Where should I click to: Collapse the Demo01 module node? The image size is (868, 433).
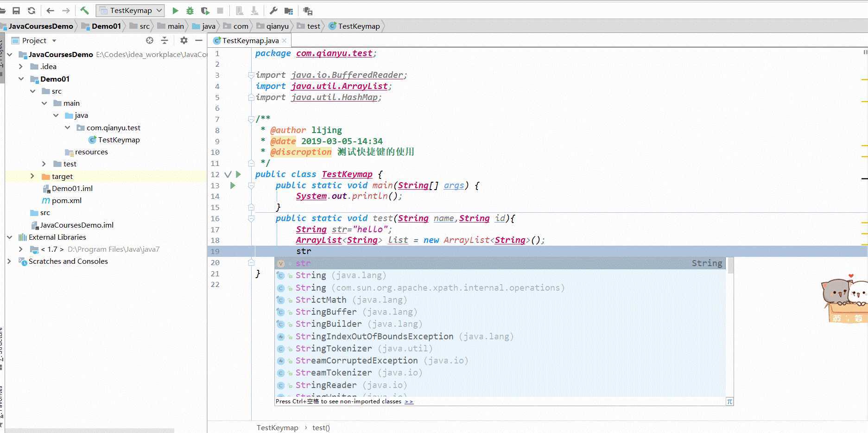tap(21, 79)
